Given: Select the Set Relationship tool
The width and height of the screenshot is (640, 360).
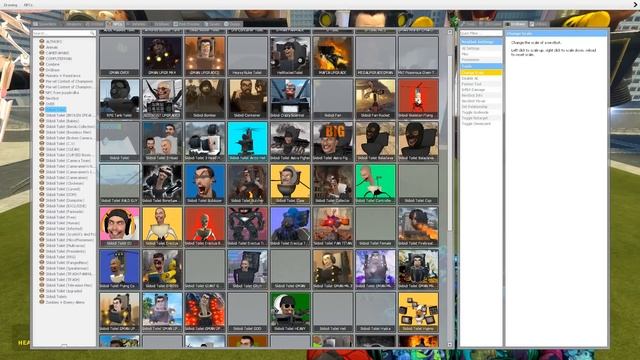Looking at the screenshot, I should pos(481,107).
